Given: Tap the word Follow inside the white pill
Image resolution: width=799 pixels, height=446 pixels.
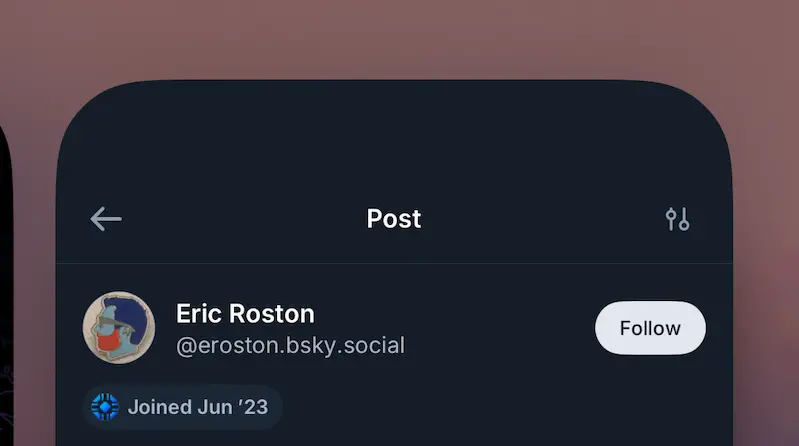Looking at the screenshot, I should point(650,328).
